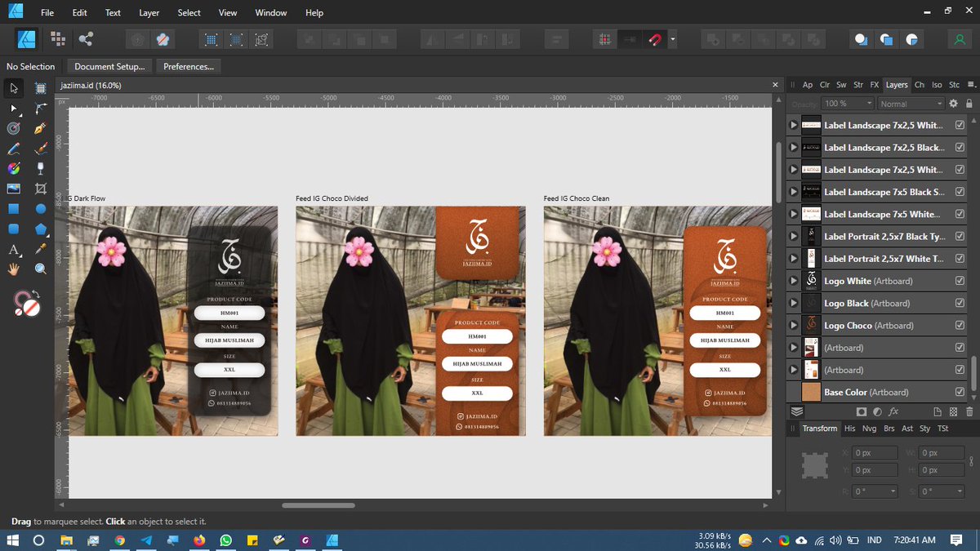Switch to the Export Persona
The height and width of the screenshot is (551, 980).
86,38
